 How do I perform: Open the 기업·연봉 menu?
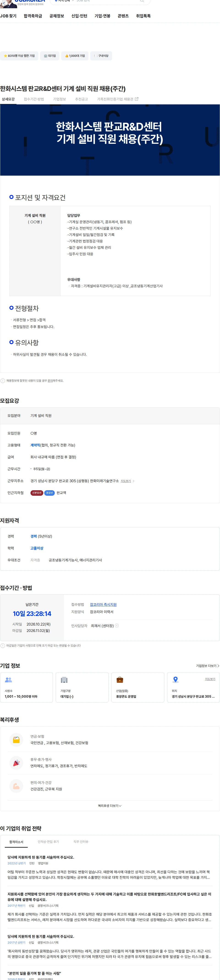pyautogui.click(x=102, y=16)
